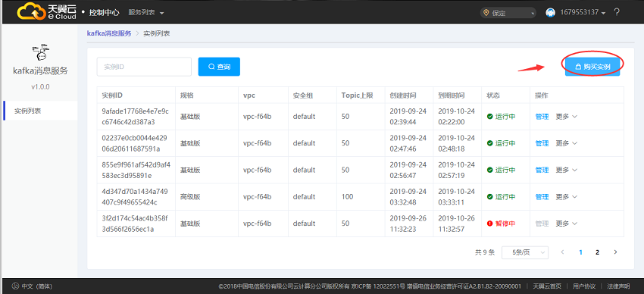Go to kafka消息服务 breadcrumb
The image size is (644, 294).
[x=109, y=33]
